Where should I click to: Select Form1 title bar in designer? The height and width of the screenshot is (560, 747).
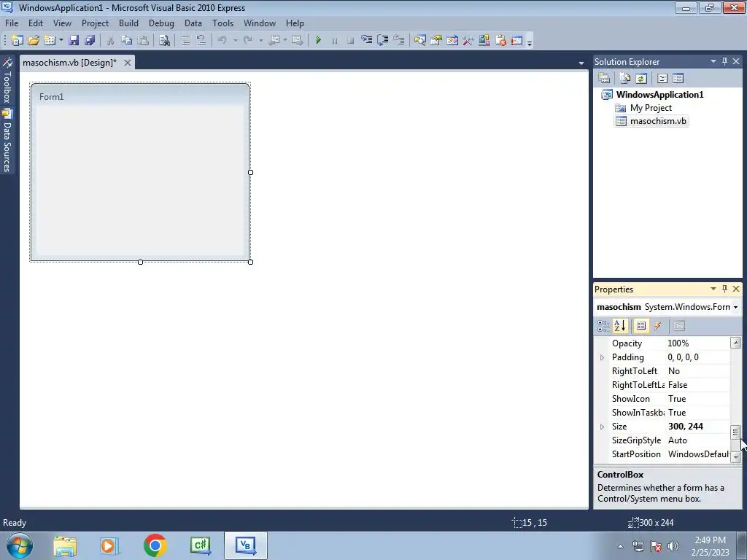pos(140,97)
